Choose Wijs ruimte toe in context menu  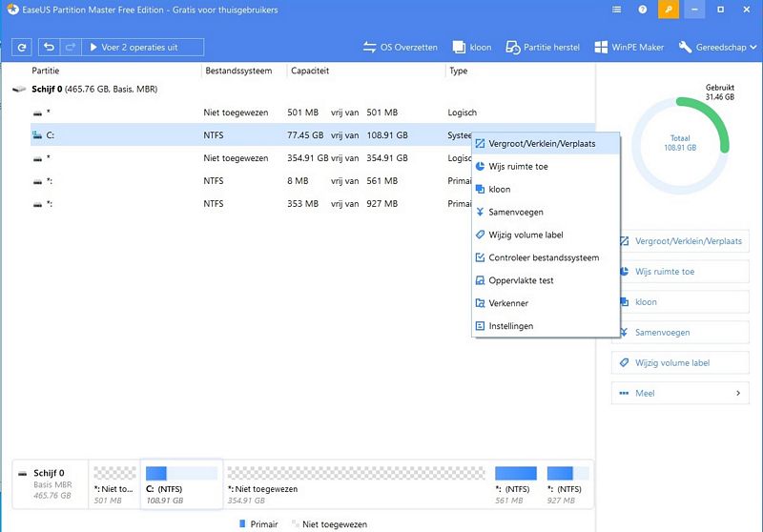tap(546, 166)
